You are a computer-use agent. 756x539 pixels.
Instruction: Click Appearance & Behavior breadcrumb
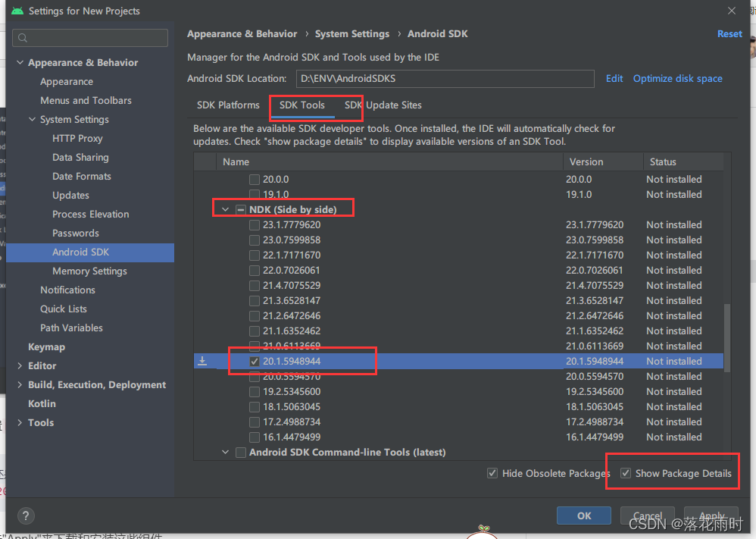click(242, 34)
